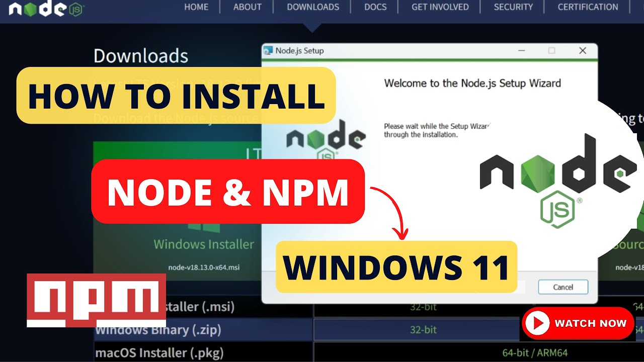Viewport: 644px width, 362px height.
Task: Open the ABOUT navigation item
Action: click(248, 7)
